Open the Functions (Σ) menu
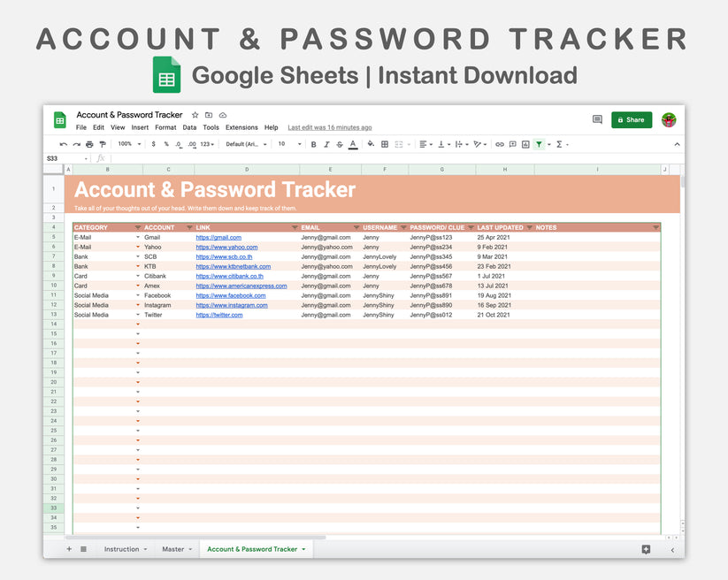This screenshot has width=728, height=580. pyautogui.click(x=559, y=144)
